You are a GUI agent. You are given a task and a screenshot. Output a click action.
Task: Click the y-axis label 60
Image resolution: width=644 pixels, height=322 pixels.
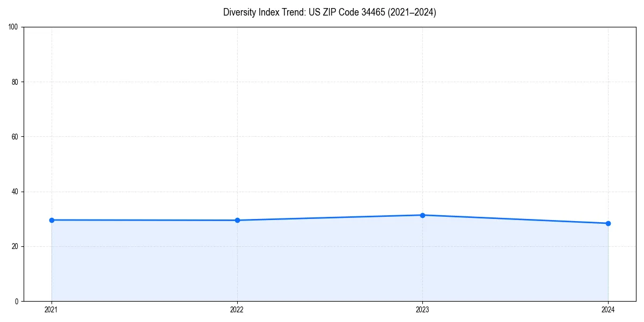click(x=16, y=136)
